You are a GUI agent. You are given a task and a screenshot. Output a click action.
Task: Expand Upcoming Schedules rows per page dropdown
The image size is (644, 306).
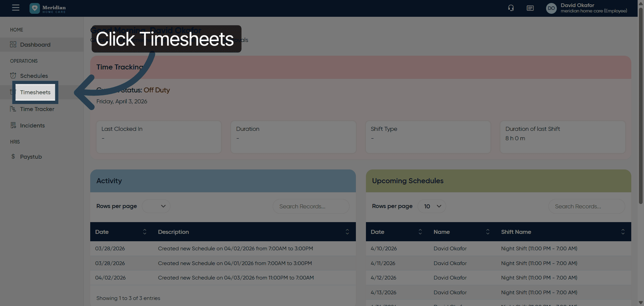click(432, 206)
